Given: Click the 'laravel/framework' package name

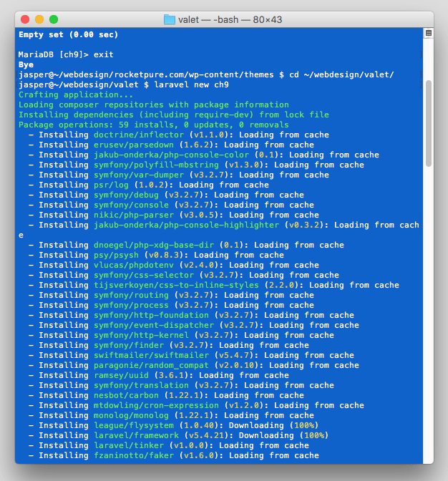Looking at the screenshot, I should click(x=136, y=435).
